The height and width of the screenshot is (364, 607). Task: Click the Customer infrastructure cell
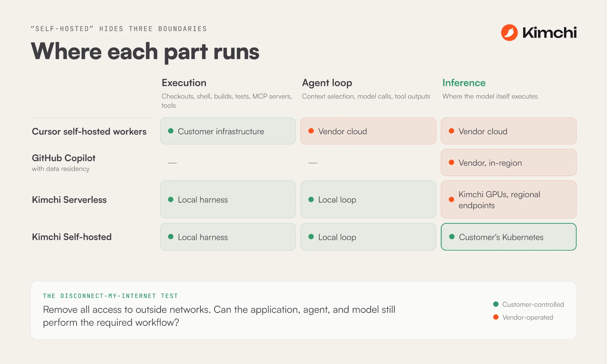coord(228,131)
